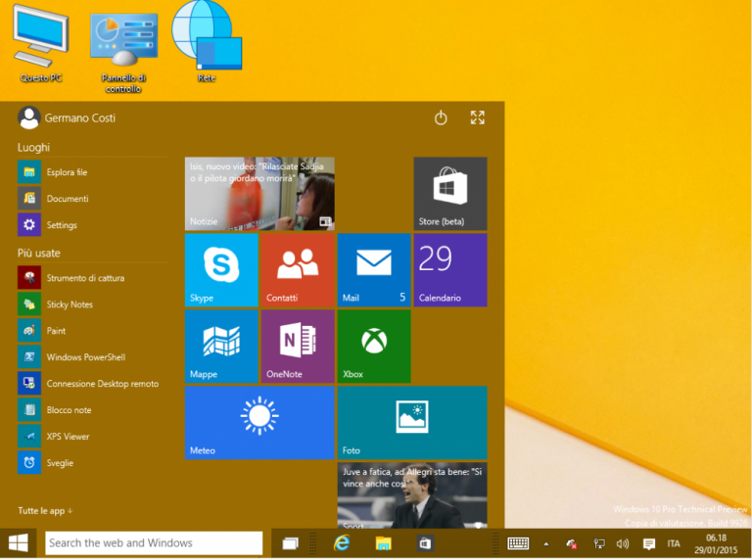Select the Rete desktop icon
752x560 pixels.
tap(207, 42)
